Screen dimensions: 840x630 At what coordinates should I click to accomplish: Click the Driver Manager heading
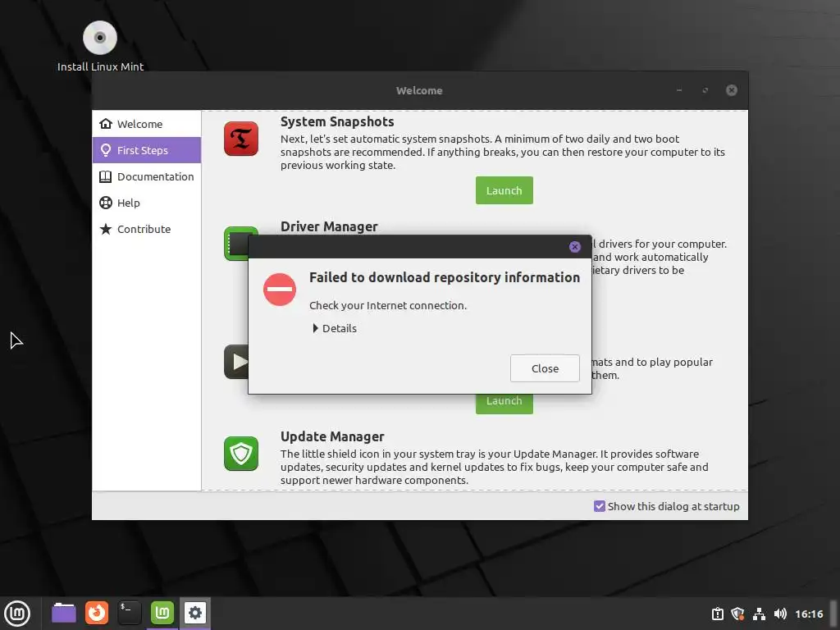tap(329, 226)
